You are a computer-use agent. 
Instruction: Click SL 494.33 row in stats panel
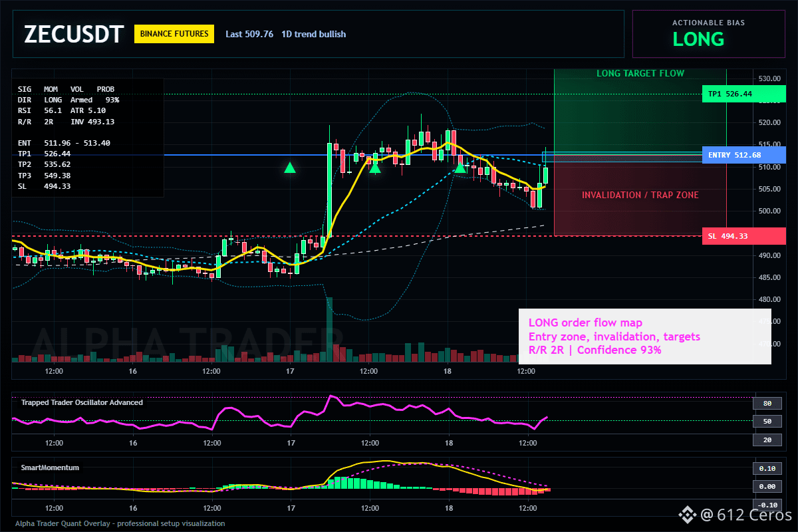click(44, 186)
